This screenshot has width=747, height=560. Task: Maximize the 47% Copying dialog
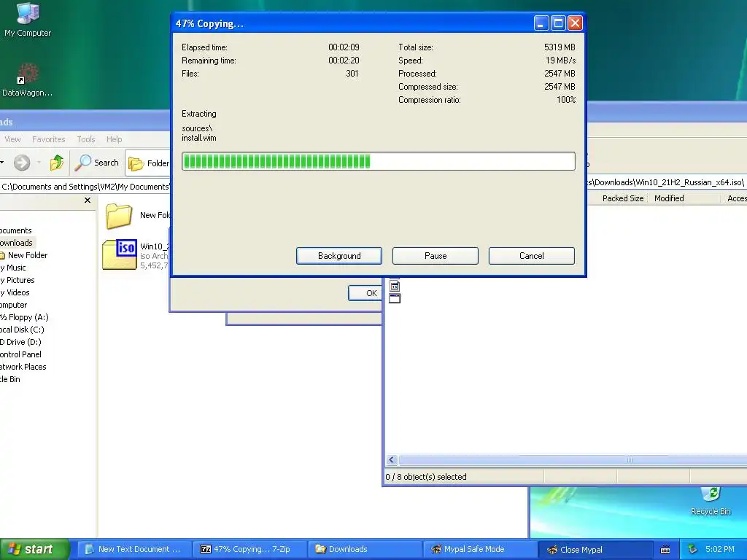[558, 23]
